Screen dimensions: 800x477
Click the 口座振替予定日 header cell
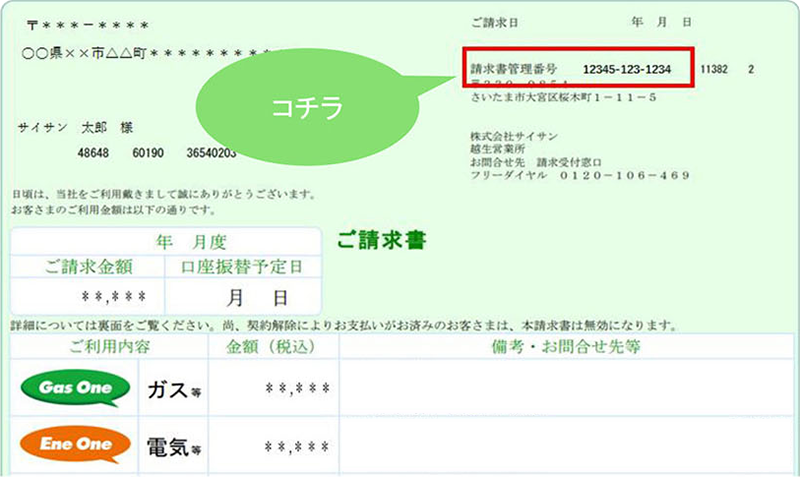pyautogui.click(x=243, y=267)
